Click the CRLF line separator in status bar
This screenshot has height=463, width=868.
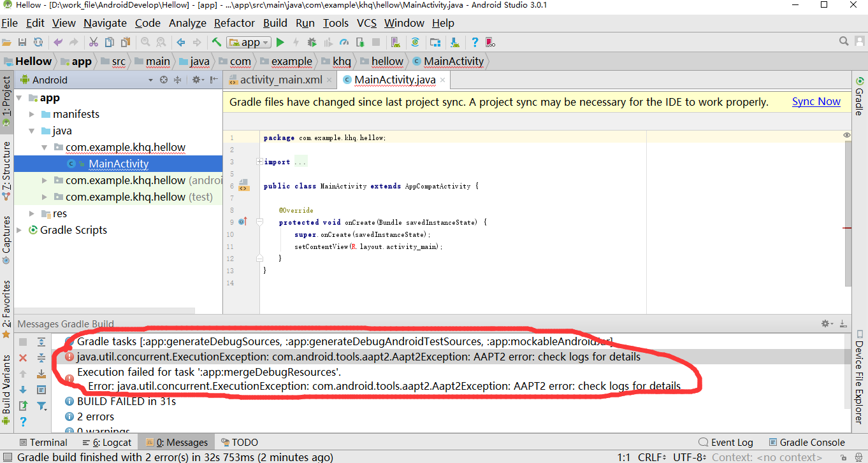click(x=651, y=457)
